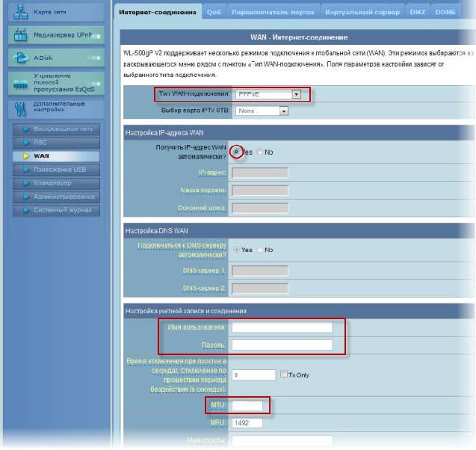Click the arrow icon beside Беспроводная сеть

coord(26,129)
